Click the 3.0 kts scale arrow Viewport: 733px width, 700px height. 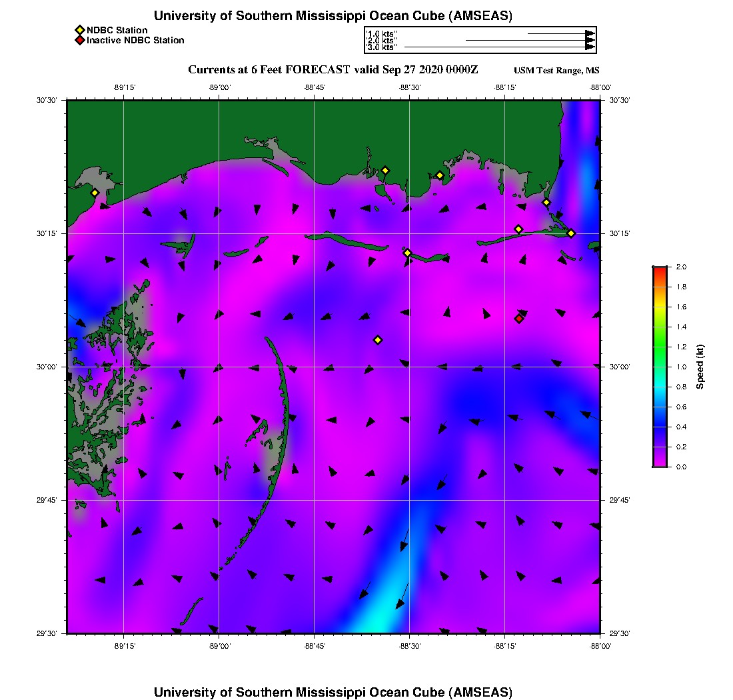(500, 47)
